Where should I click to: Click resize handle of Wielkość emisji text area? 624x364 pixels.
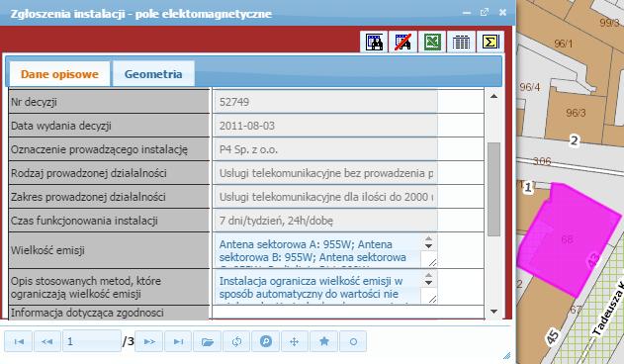tap(432, 262)
